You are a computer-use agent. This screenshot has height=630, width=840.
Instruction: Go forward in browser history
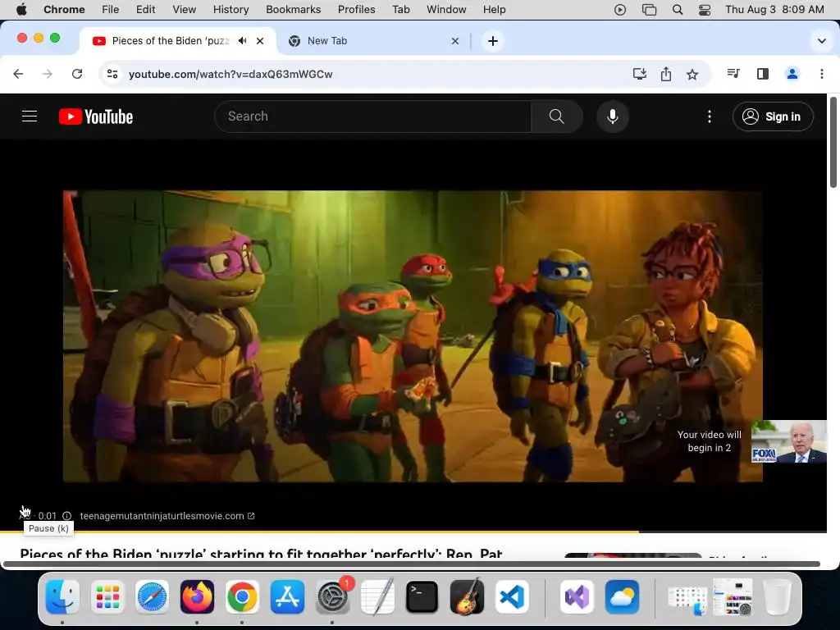pos(47,74)
